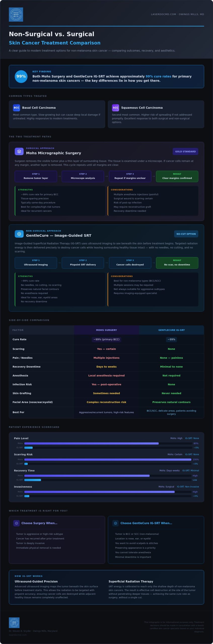Click 'Local anesthesia required' cell

pos(106,376)
